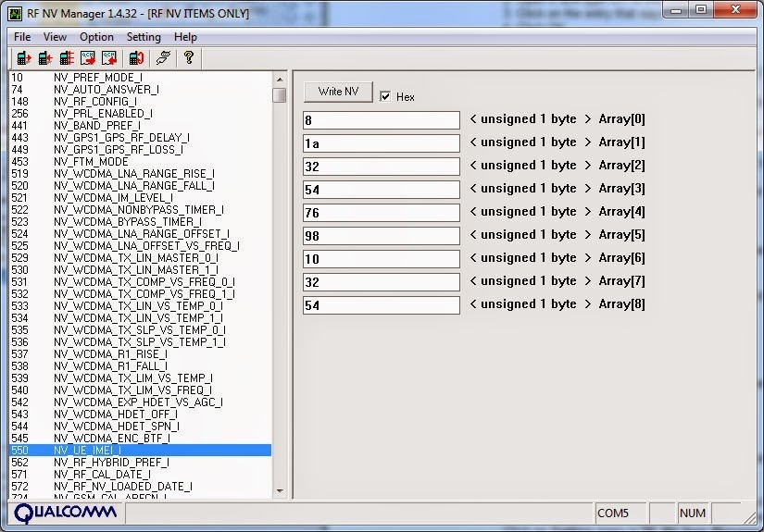
Task: Toggle the Hex checkbox
Action: click(386, 96)
